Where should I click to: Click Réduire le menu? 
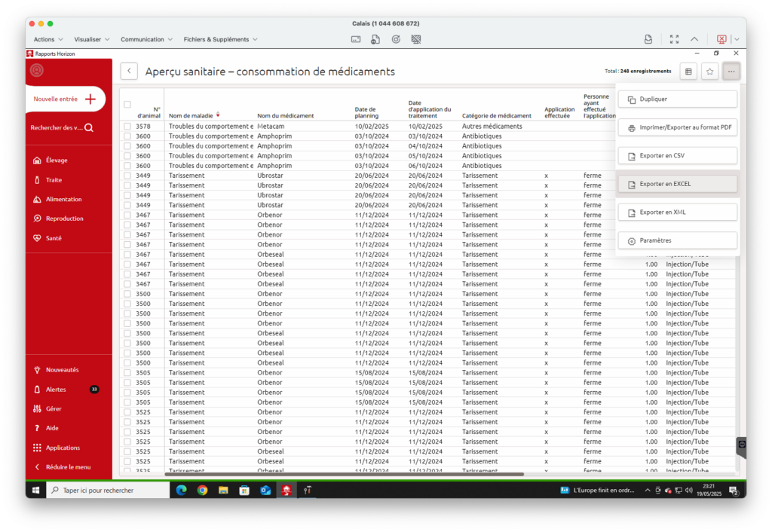click(67, 467)
